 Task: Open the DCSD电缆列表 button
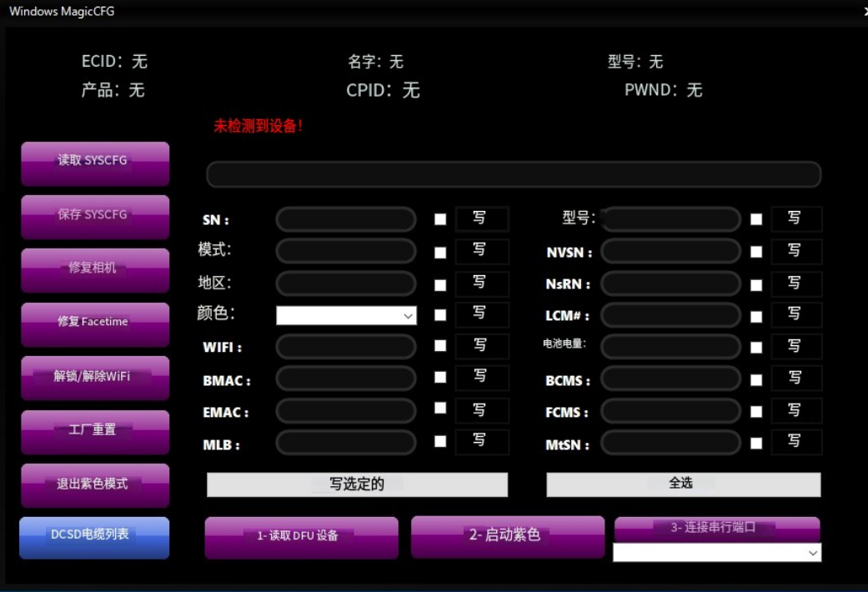point(94,537)
